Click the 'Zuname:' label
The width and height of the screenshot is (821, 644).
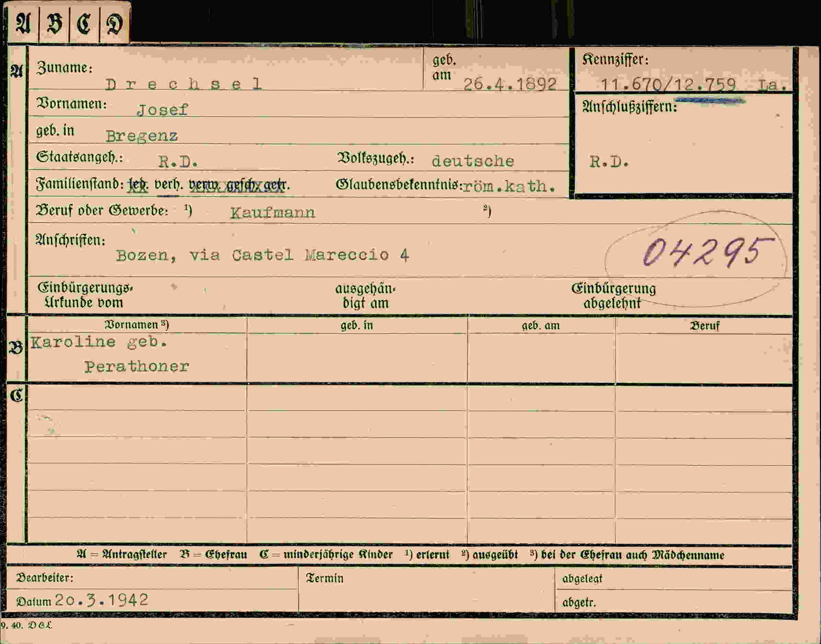65,68
